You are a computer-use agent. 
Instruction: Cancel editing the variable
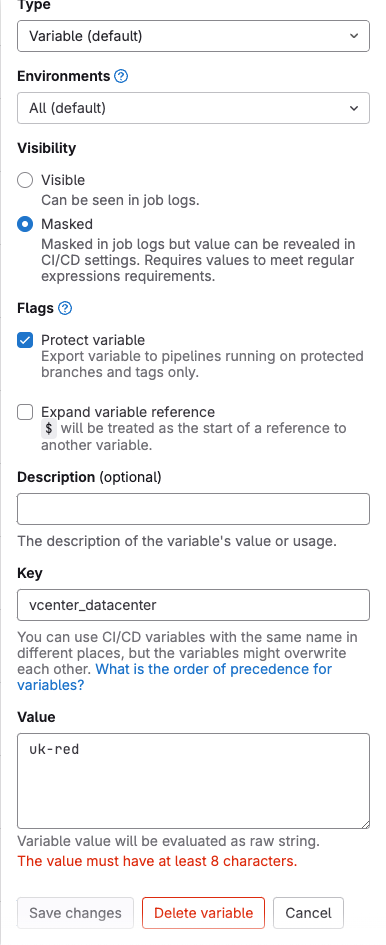coord(308,913)
